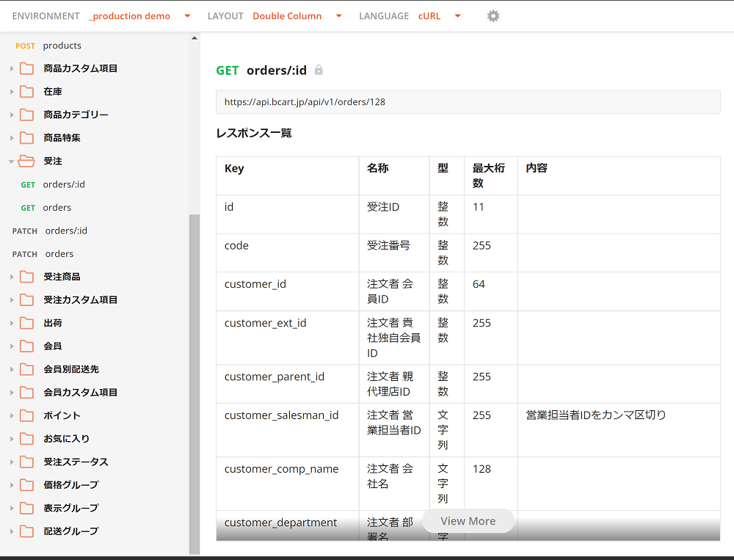Click the sidebar scroll-up arrow
The image size is (734, 560).
195,38
